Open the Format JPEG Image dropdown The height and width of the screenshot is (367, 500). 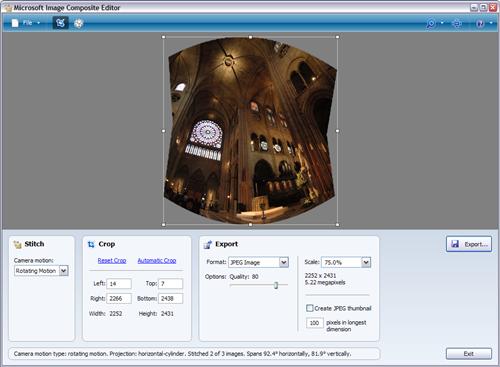[x=258, y=262]
